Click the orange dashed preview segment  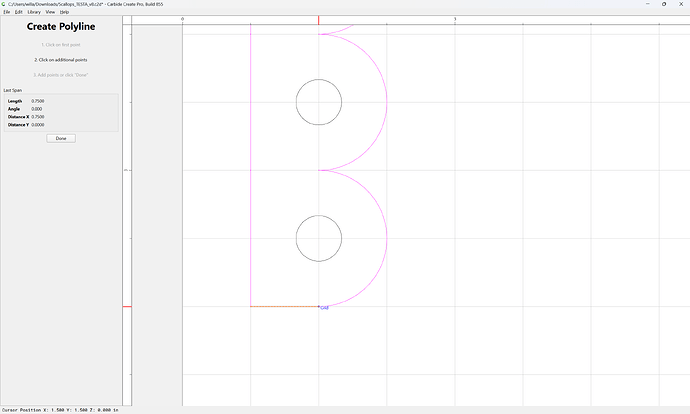click(285, 307)
